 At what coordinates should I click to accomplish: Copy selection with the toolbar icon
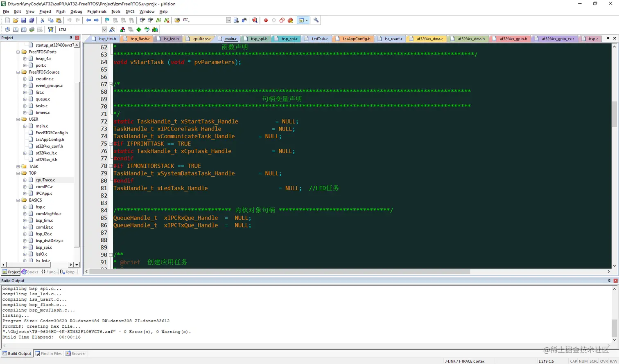click(51, 20)
